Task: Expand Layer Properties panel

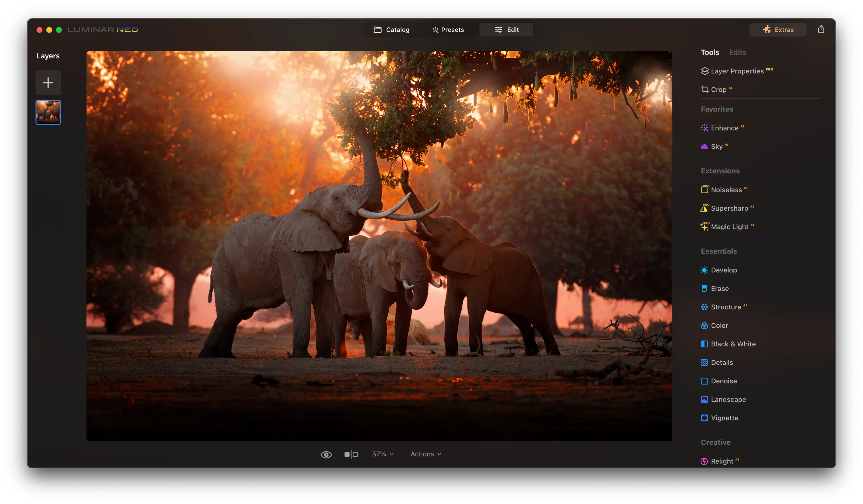Action: tap(737, 71)
